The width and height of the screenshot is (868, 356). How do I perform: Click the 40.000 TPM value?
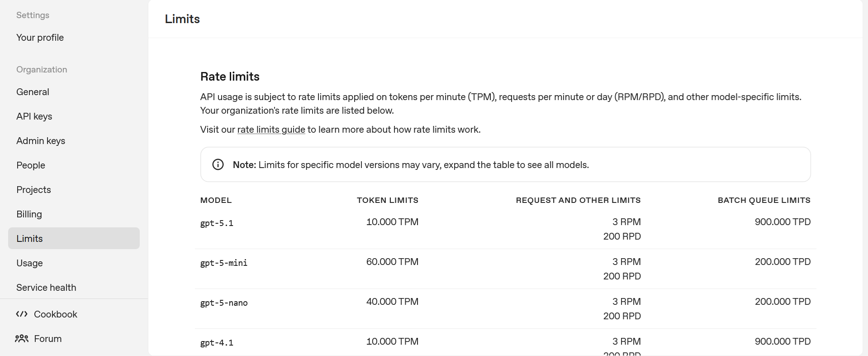(392, 302)
